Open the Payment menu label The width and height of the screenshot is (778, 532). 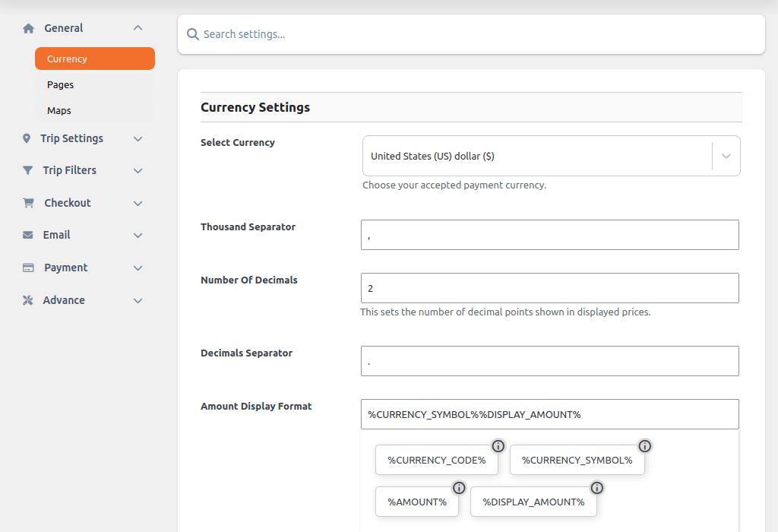[x=66, y=268]
